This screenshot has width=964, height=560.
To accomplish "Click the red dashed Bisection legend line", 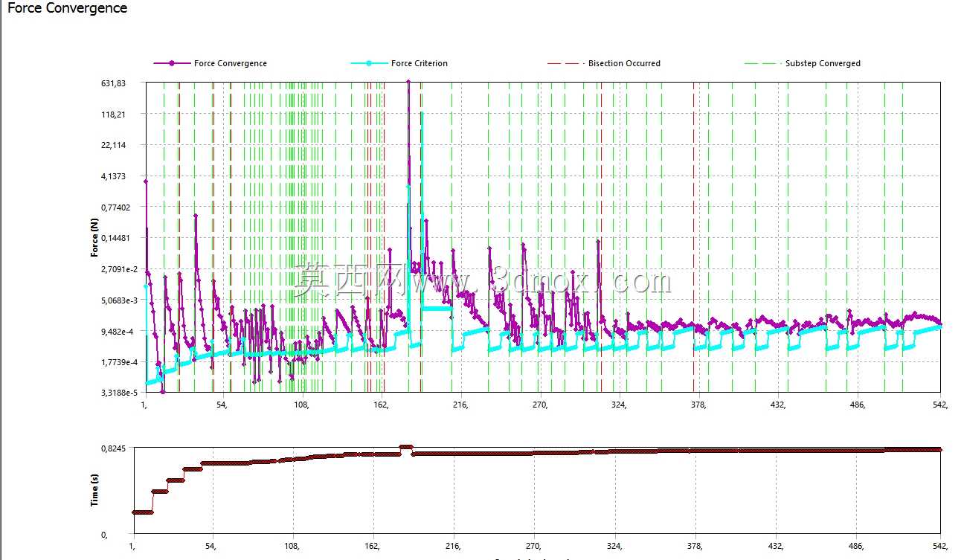I will 565,63.
